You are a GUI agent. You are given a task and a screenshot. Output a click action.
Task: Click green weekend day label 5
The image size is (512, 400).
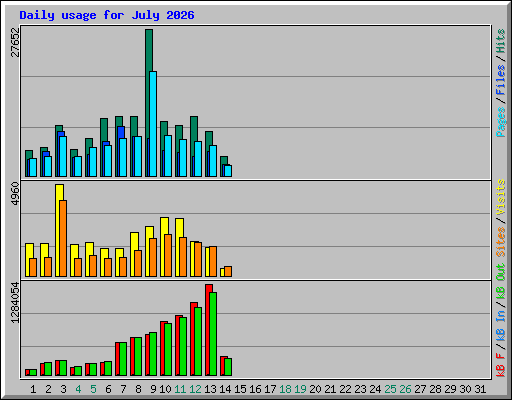pyautogui.click(x=93, y=389)
